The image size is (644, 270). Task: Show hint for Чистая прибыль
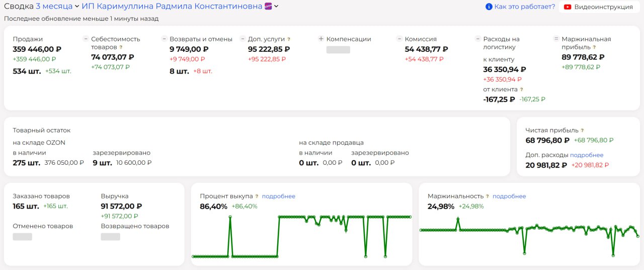582,130
